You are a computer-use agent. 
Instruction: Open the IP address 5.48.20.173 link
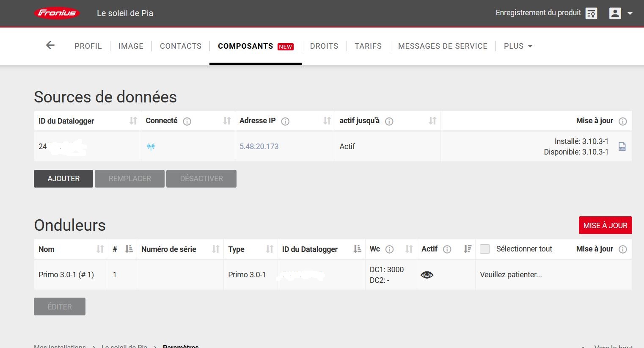click(x=259, y=146)
